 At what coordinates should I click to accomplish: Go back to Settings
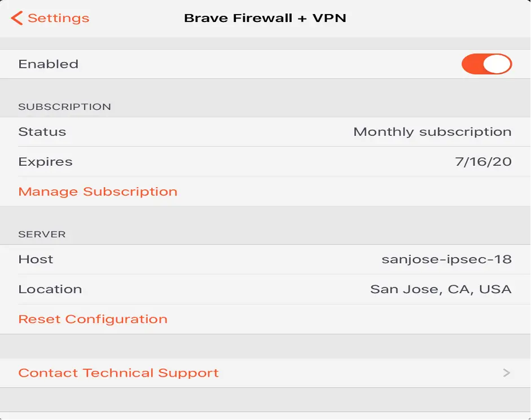click(50, 18)
